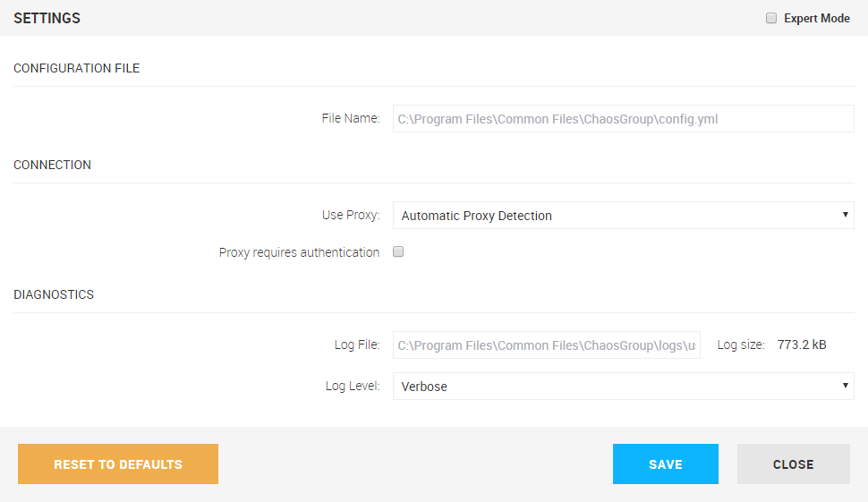
Task: Click the Configuration File section heading
Action: (x=77, y=68)
